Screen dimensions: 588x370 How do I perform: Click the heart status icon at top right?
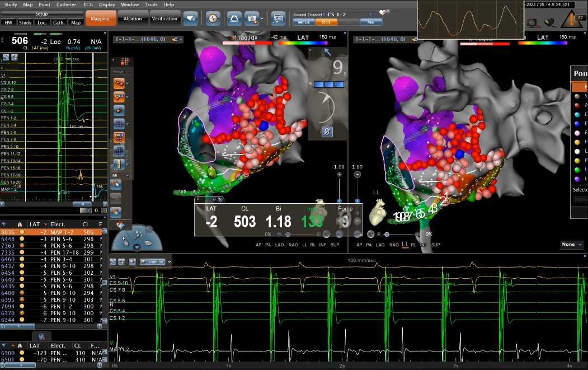coord(550,23)
